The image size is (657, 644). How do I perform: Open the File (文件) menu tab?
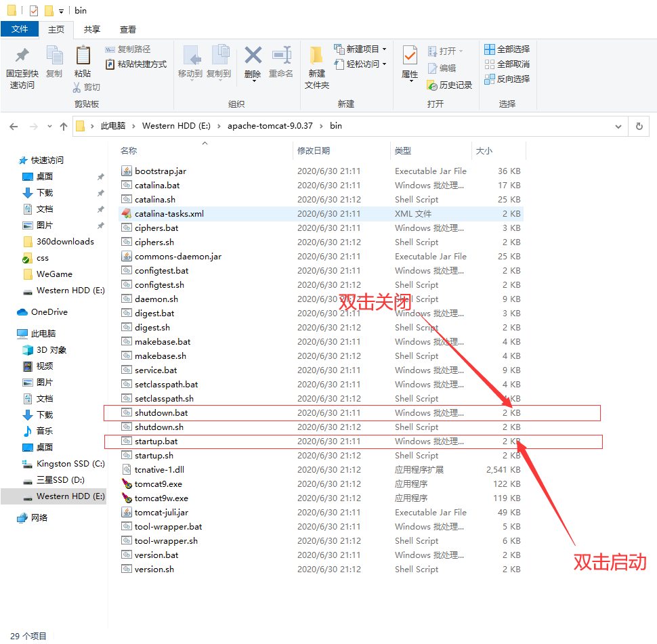[x=20, y=29]
